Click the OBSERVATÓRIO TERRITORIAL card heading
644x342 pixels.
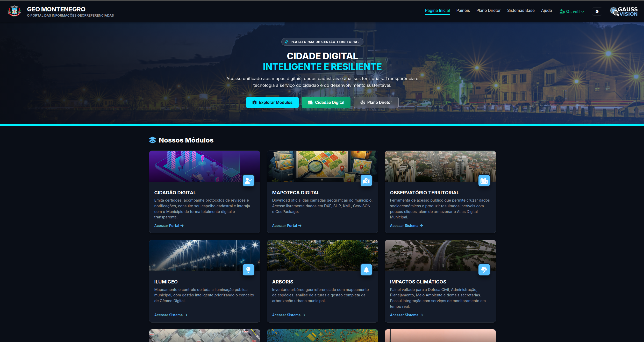[x=424, y=193]
